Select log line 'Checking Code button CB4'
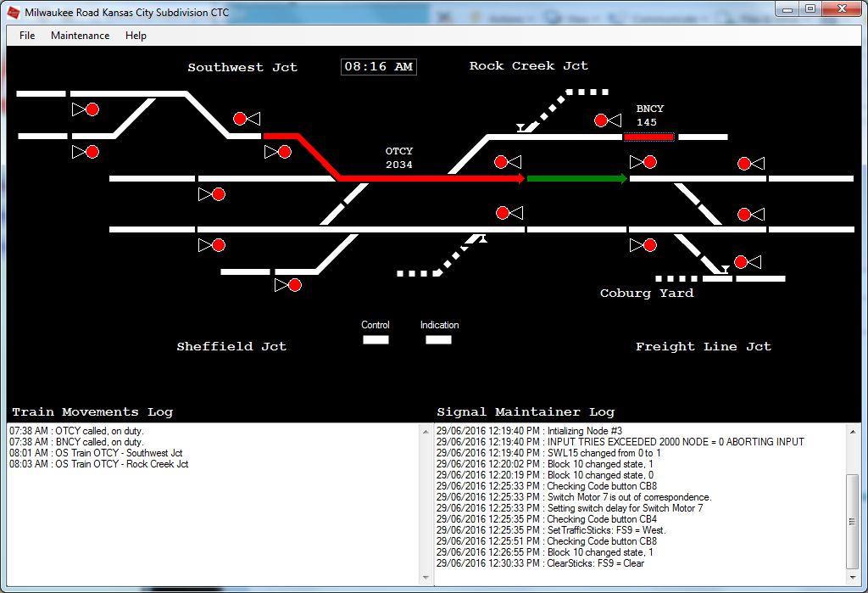Viewport: 868px width, 593px height. tap(547, 519)
